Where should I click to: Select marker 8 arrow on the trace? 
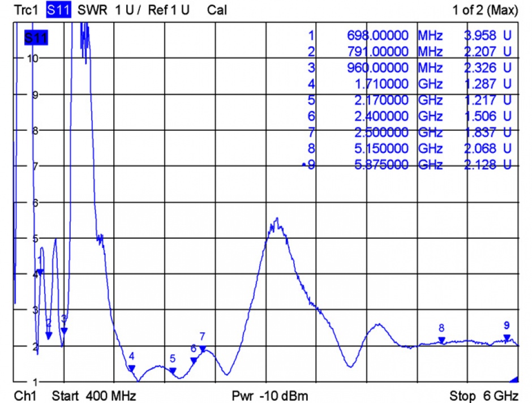coord(441,341)
